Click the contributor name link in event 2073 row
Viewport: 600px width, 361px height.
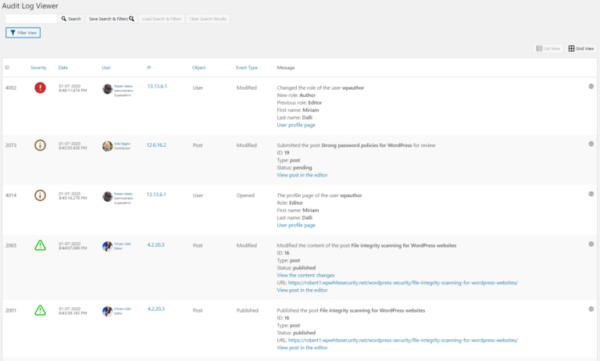122,144
